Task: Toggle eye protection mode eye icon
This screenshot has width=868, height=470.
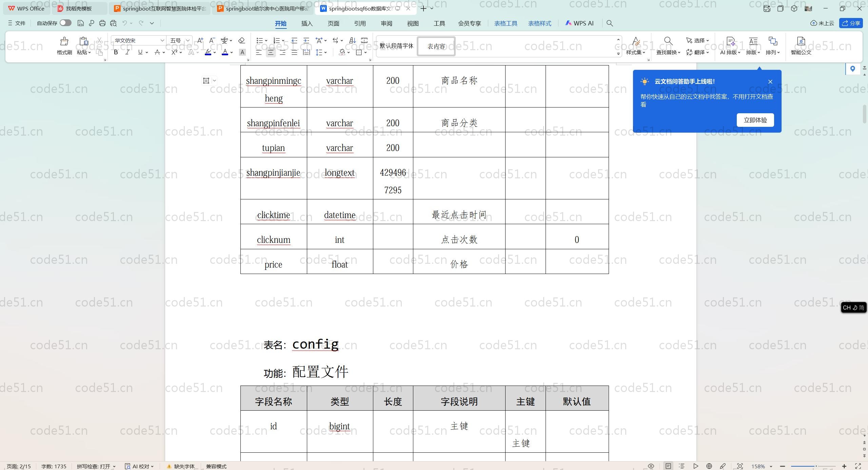Action: tap(651, 466)
